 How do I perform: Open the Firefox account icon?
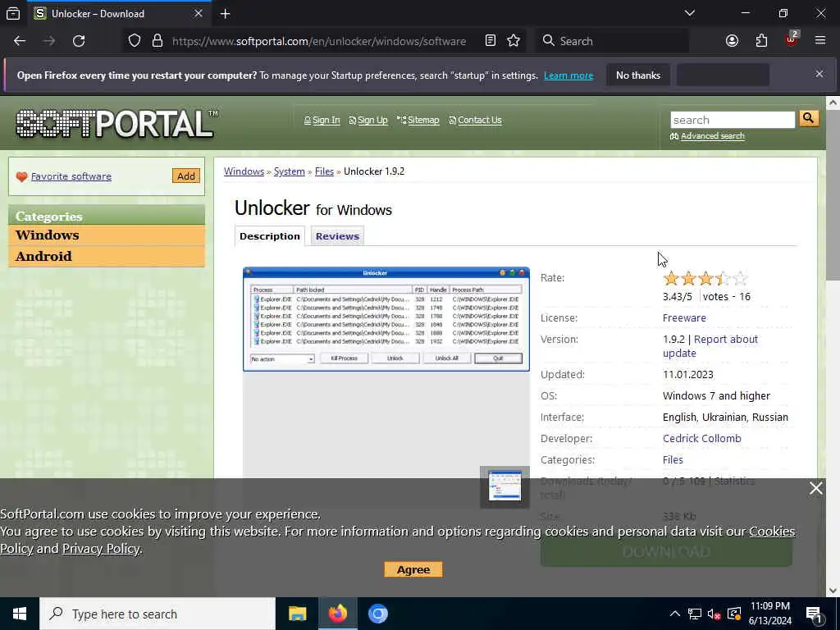(732, 41)
